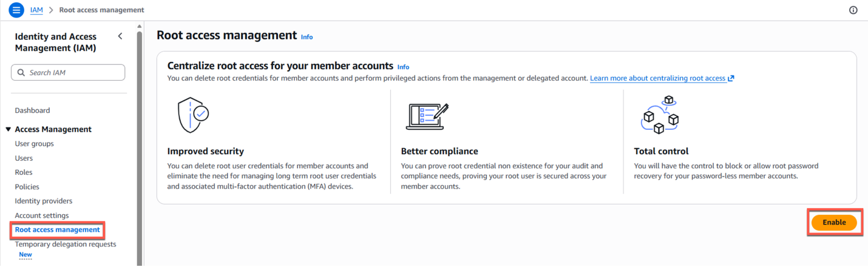Screen dimensions: 868x267
Task: Go to Users in the sidebar
Action: (x=24, y=158)
